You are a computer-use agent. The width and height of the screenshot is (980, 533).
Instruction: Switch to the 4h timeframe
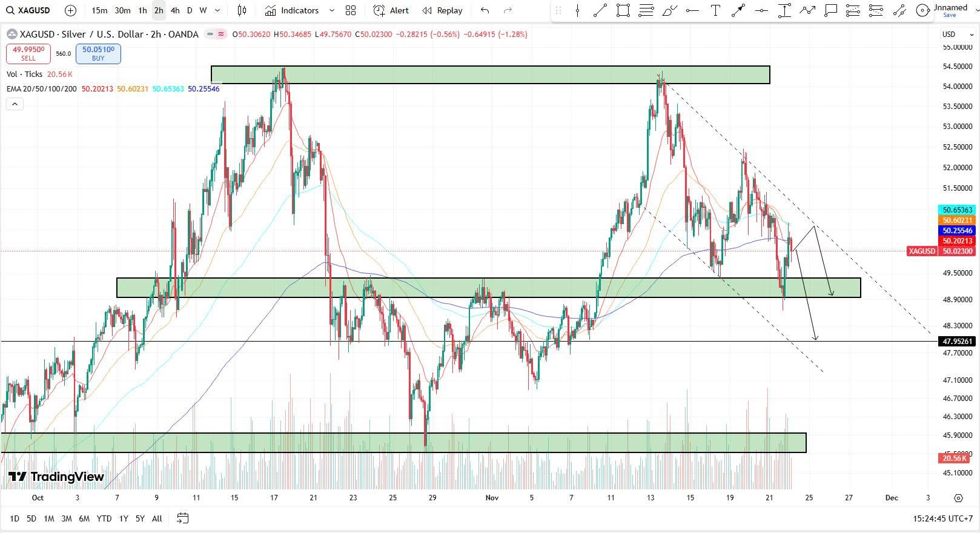175,10
